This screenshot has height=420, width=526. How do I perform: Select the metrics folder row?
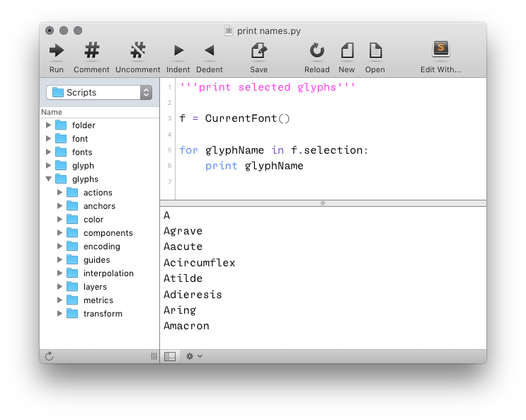pyautogui.click(x=99, y=300)
